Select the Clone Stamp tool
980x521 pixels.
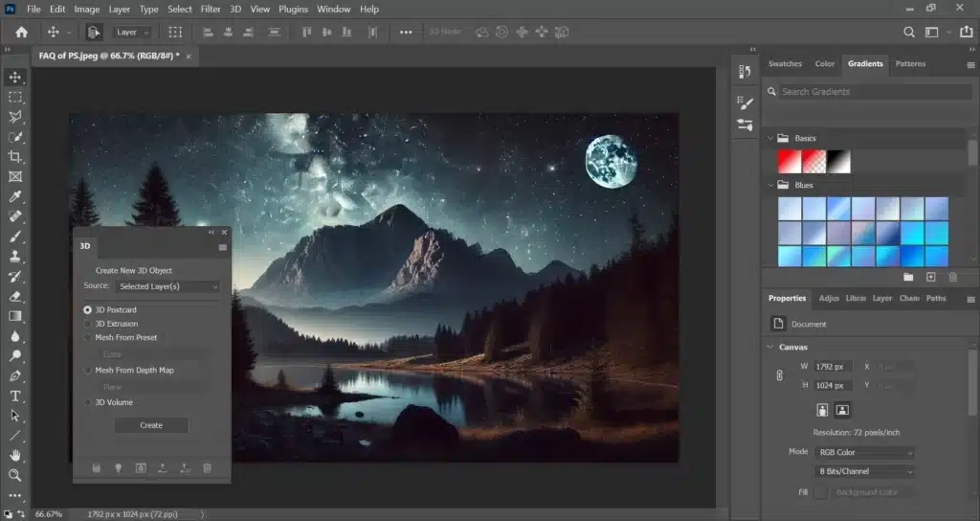(15, 257)
